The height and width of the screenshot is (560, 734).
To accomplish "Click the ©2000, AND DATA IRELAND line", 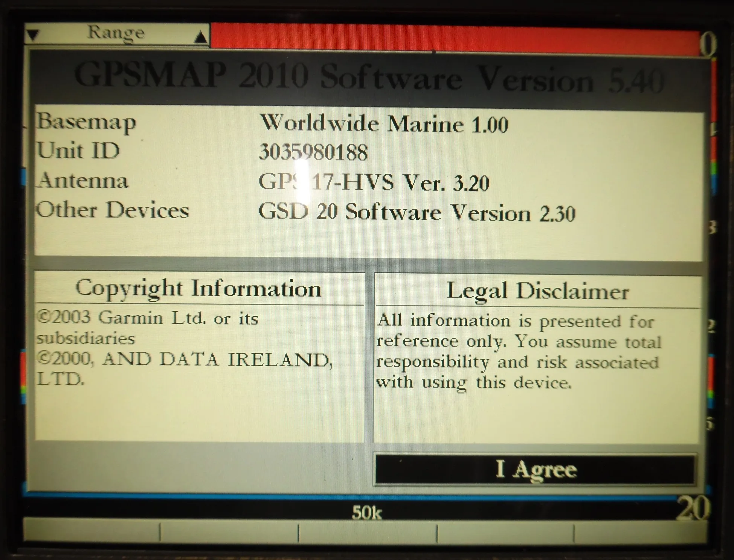I will pos(185,359).
